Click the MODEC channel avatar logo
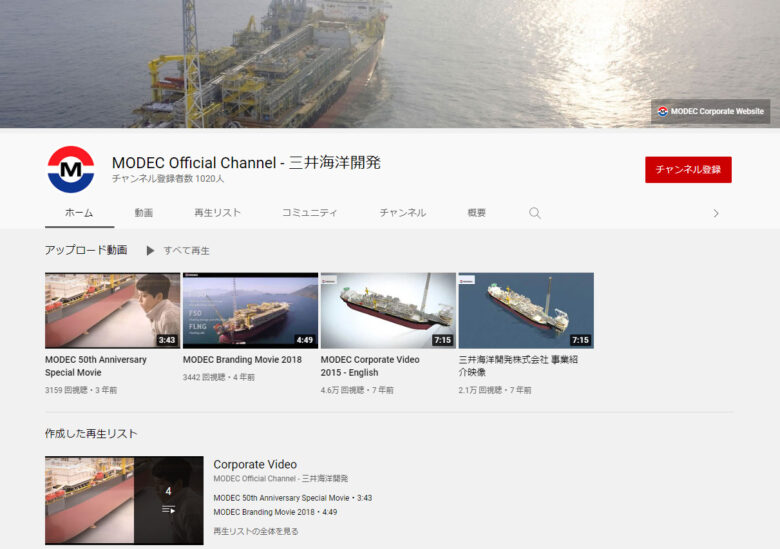Screen dimensions: 780x549 (x=71, y=170)
